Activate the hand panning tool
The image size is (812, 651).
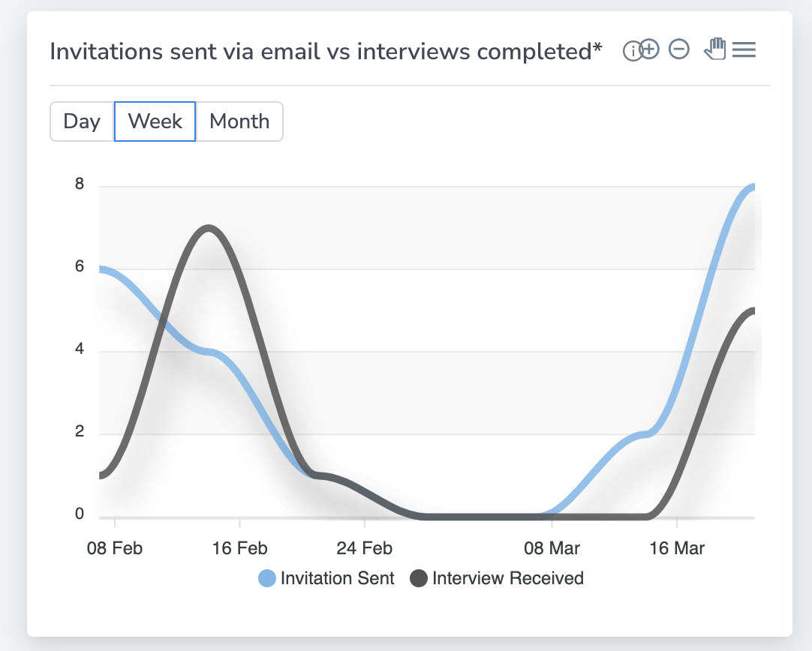[714, 49]
